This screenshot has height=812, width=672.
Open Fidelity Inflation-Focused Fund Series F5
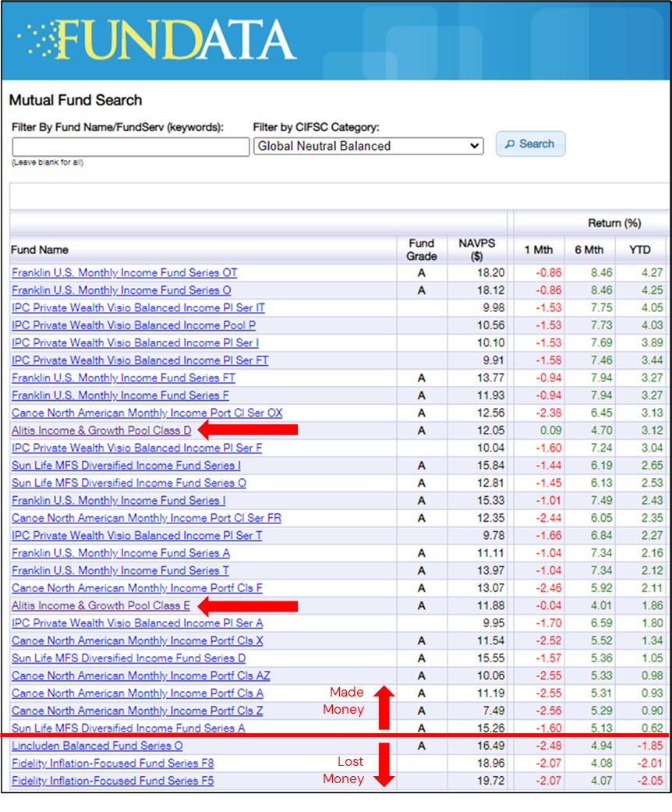112,781
